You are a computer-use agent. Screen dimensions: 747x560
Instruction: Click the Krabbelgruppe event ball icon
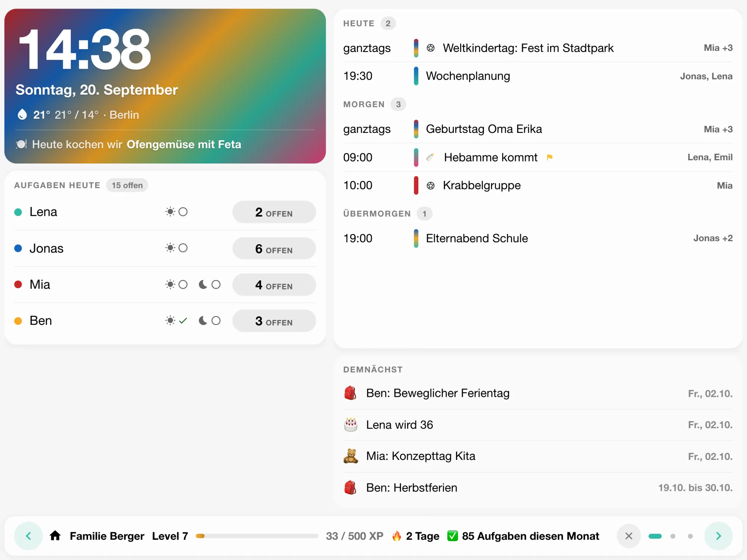point(431,186)
